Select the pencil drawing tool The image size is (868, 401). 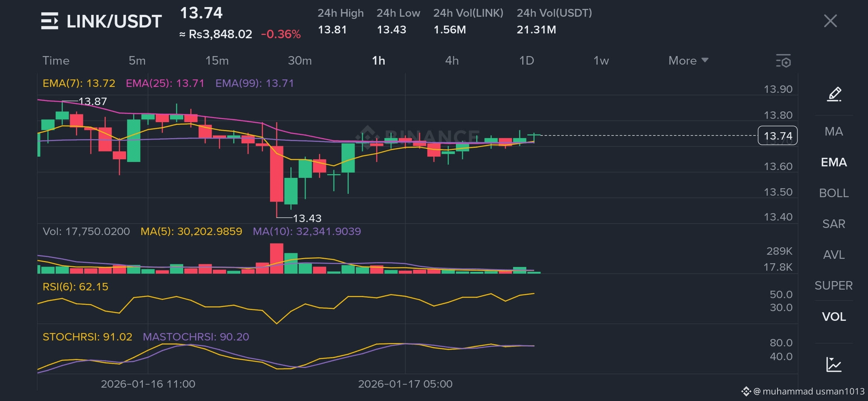coord(834,94)
